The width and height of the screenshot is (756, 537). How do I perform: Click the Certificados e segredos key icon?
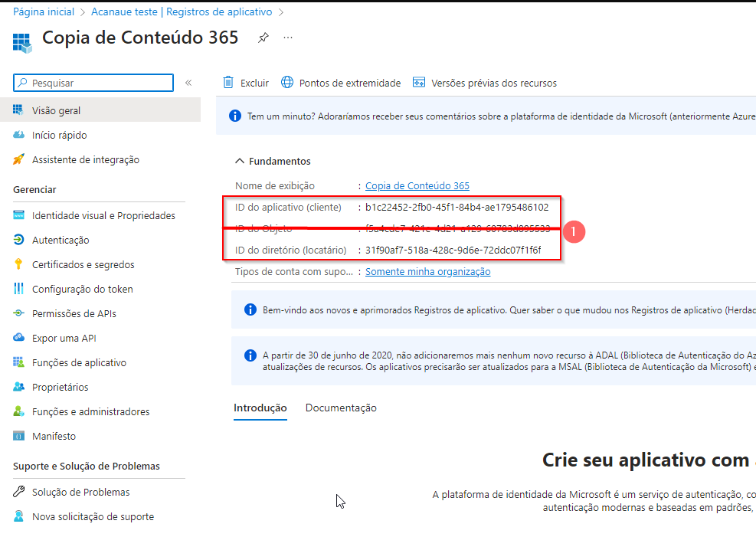[x=19, y=264]
